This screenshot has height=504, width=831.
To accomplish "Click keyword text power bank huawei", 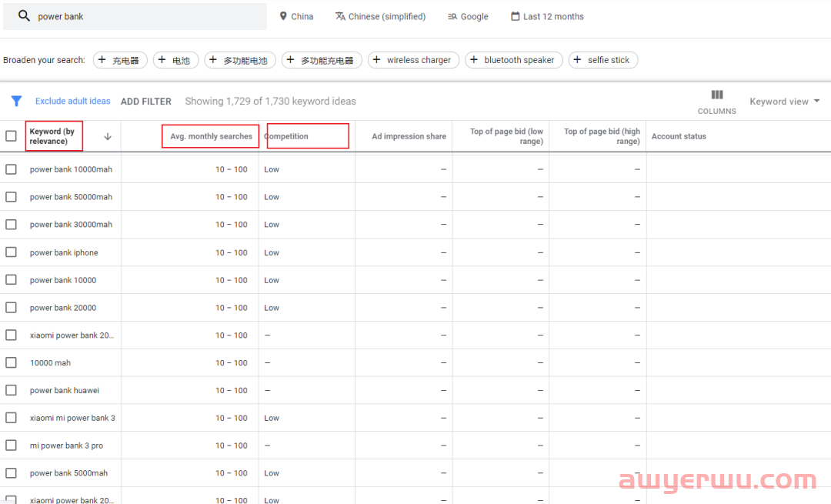I will [64, 391].
